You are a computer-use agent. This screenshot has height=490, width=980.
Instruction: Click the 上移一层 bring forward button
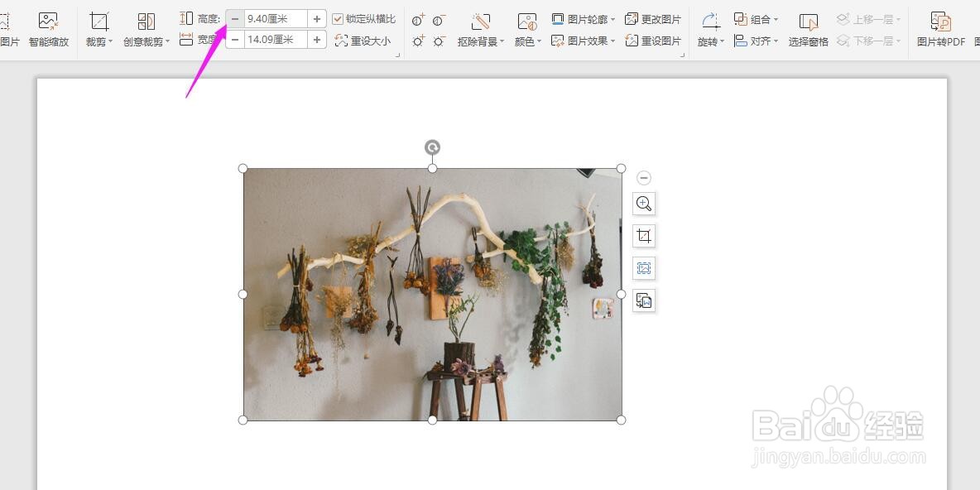869,19
